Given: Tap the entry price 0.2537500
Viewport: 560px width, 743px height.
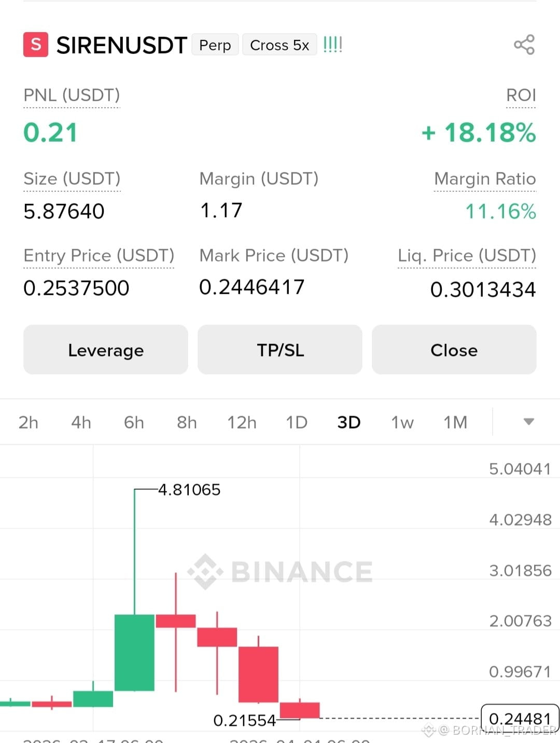Looking at the screenshot, I should (77, 288).
